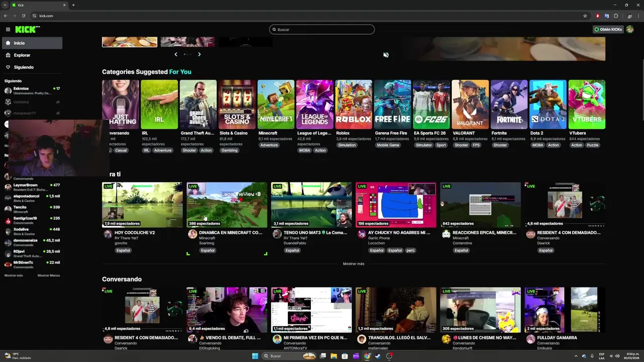Open a new browser tab
Screen dimensions: 644x362
click(x=73, y=5)
